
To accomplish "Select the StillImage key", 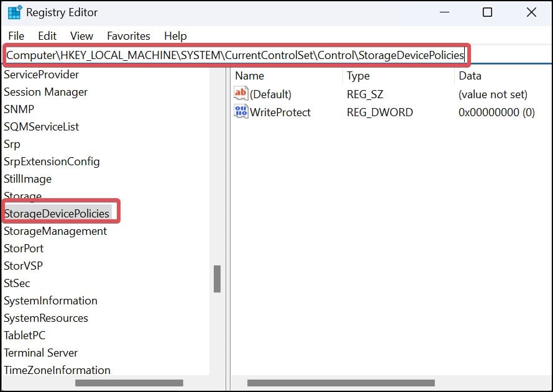I will point(27,179).
